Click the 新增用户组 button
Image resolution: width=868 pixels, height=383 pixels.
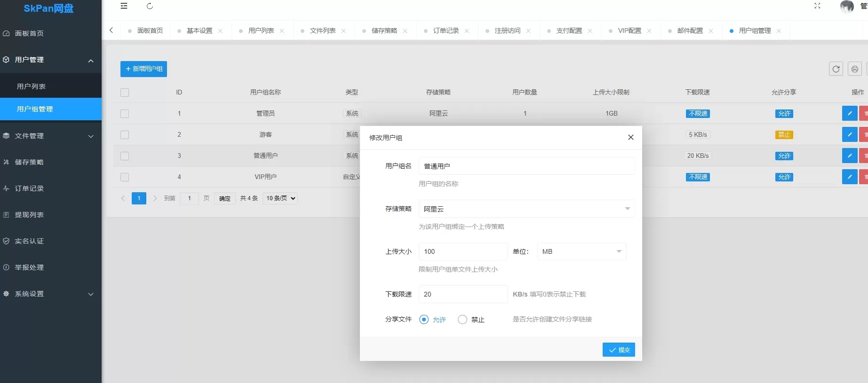pos(143,69)
